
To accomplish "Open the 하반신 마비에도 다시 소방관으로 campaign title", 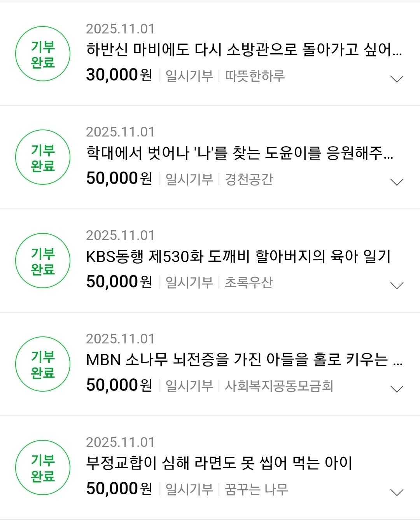I will 244,50.
